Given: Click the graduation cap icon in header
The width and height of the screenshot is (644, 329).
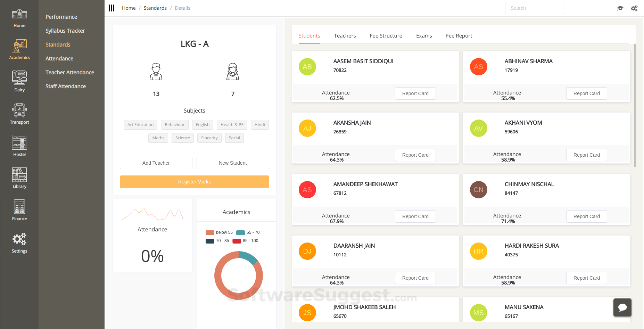Looking at the screenshot, I should [620, 8].
